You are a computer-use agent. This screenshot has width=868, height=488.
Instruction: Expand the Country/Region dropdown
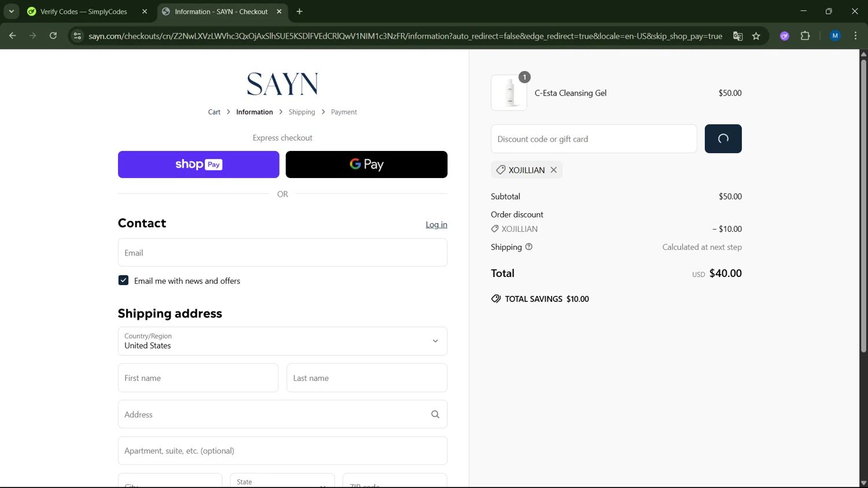click(x=282, y=341)
